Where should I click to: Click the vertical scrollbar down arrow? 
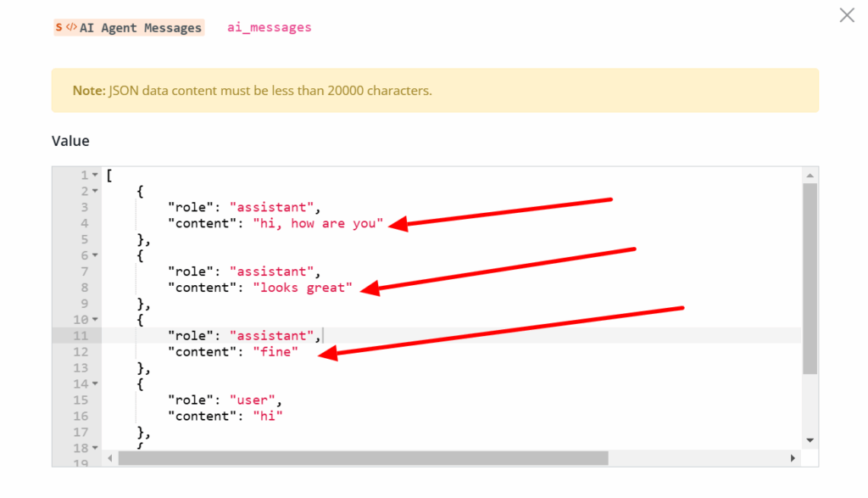point(810,440)
